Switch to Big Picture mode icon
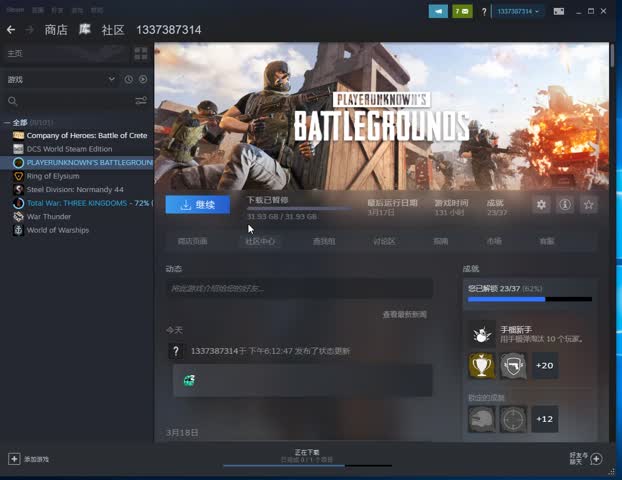Image resolution: width=622 pixels, height=480 pixels. tap(559, 12)
